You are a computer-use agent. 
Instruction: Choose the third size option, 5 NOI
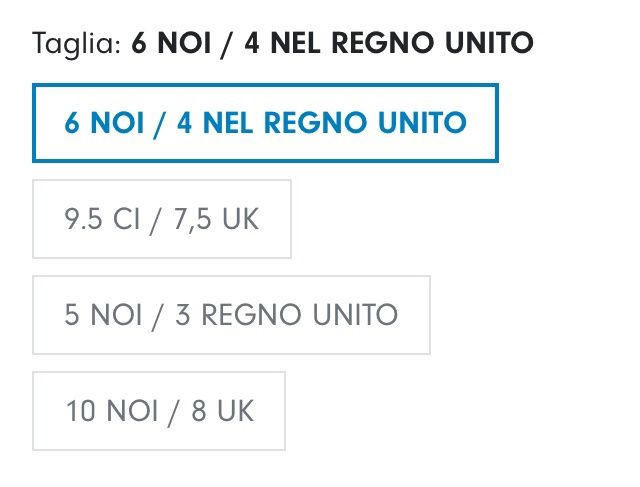click(x=231, y=315)
